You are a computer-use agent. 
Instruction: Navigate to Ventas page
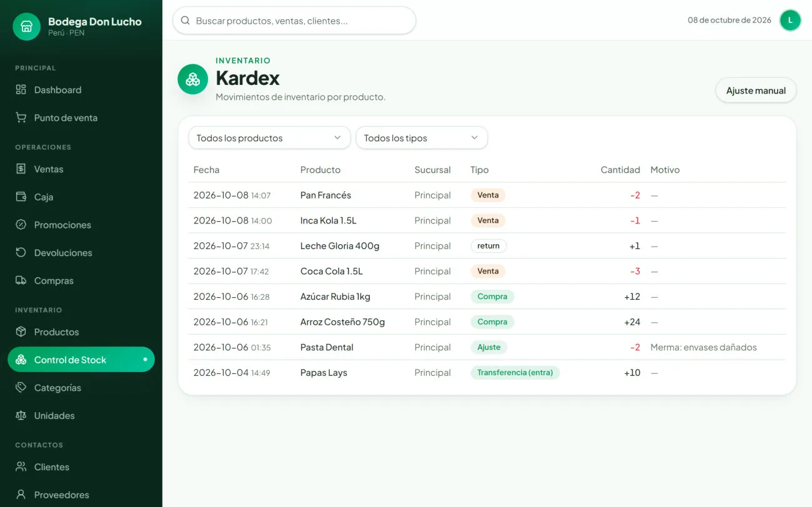81,169
